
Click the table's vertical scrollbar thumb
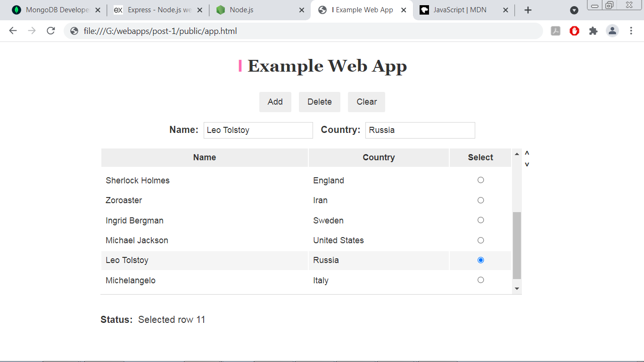[517, 245]
